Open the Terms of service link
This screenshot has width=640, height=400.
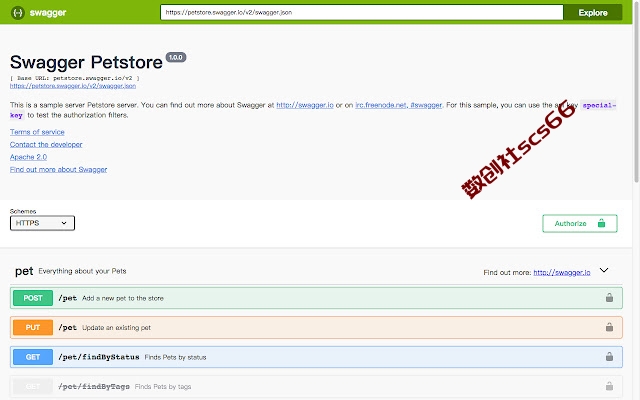coord(37,132)
